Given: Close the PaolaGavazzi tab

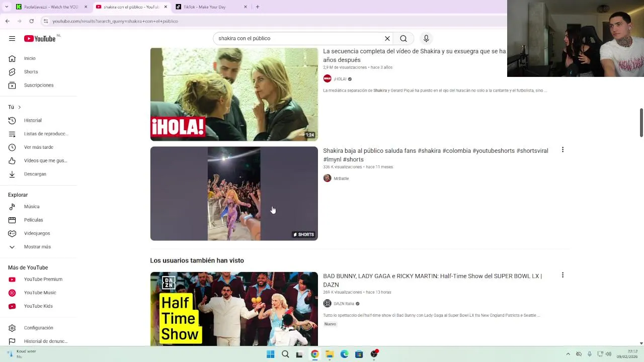Looking at the screenshot, I should click(x=86, y=7).
